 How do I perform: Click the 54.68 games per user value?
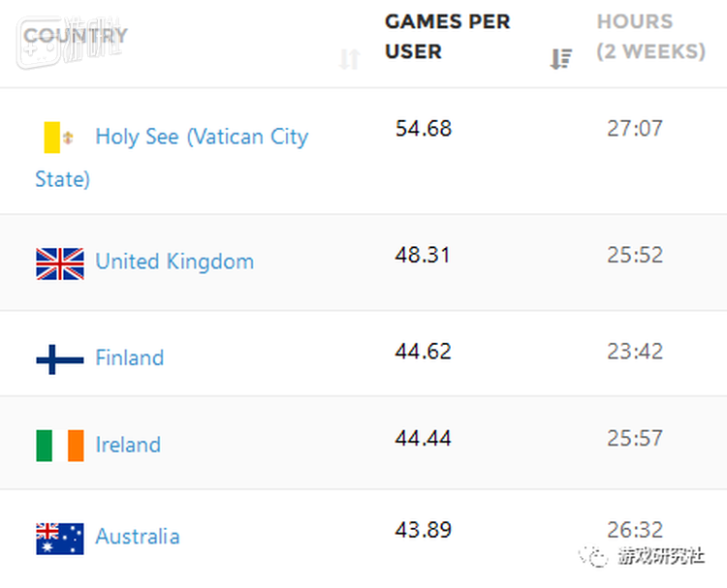pyautogui.click(x=424, y=128)
